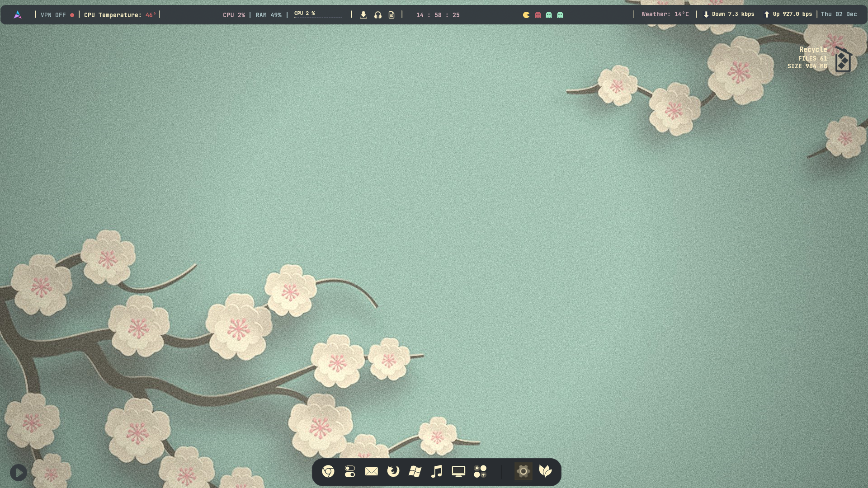The width and height of the screenshot is (868, 488).
Task: Click the toggle switches dock icon
Action: [350, 472]
